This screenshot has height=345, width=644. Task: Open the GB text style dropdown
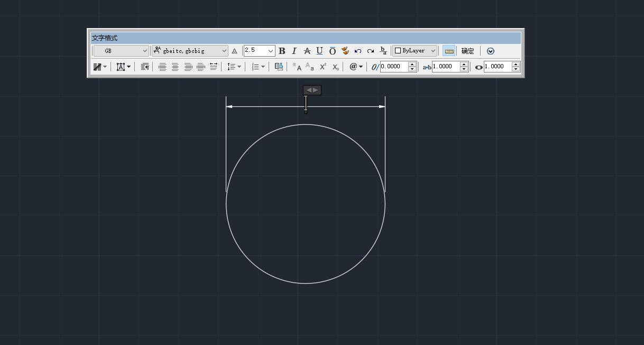coord(122,51)
